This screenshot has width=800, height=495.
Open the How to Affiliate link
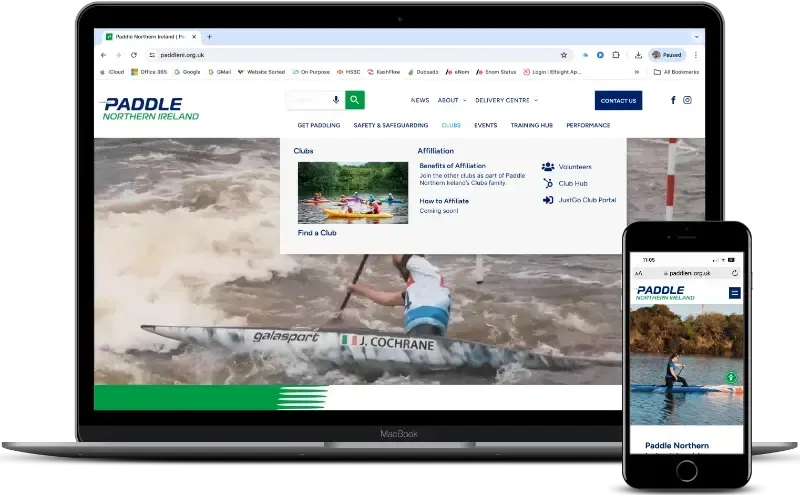[444, 201]
